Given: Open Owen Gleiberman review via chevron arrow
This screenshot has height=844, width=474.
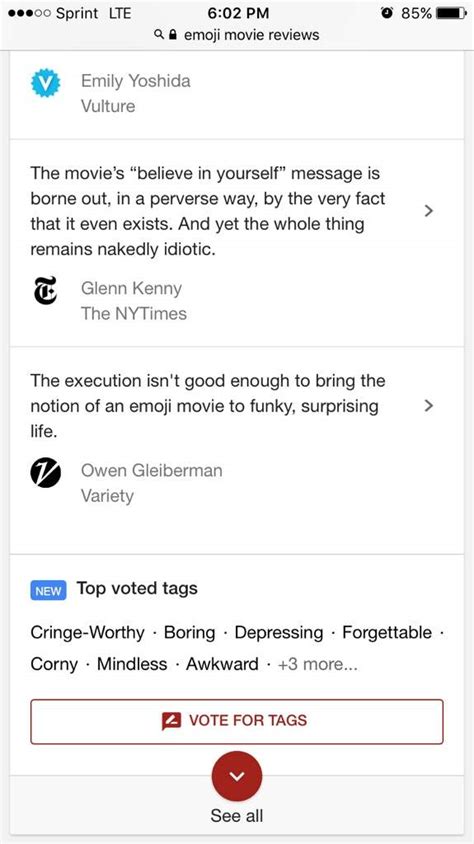Looking at the screenshot, I should [428, 405].
